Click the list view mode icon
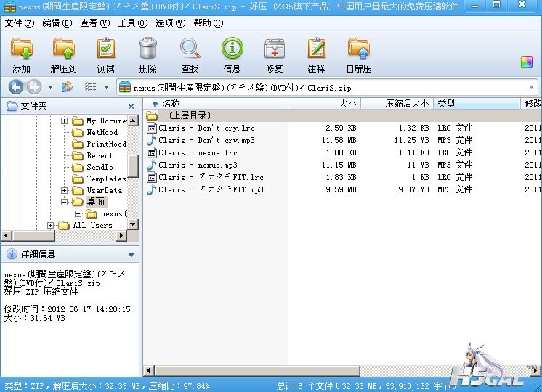The image size is (542, 392). 91,87
